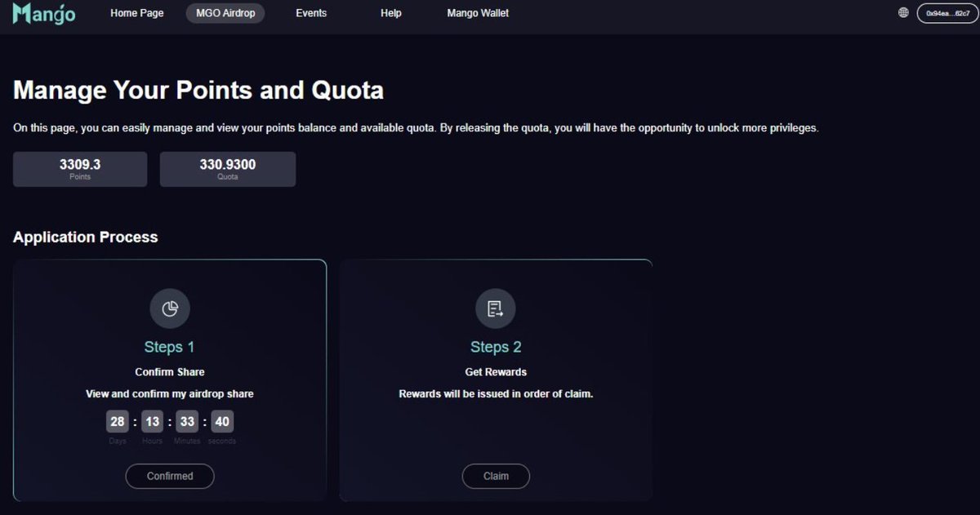Click the Application Process heading
Viewport: 980px width, 515px height.
click(x=86, y=238)
